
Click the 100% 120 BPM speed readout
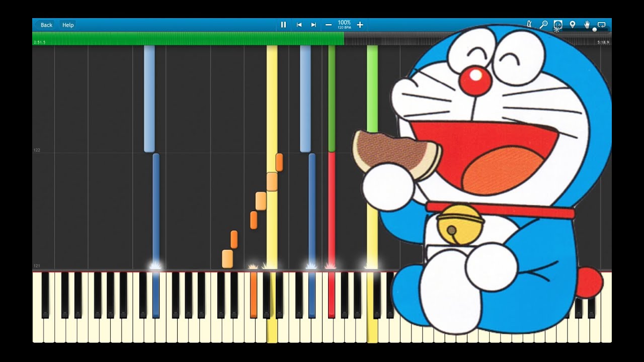tap(344, 25)
